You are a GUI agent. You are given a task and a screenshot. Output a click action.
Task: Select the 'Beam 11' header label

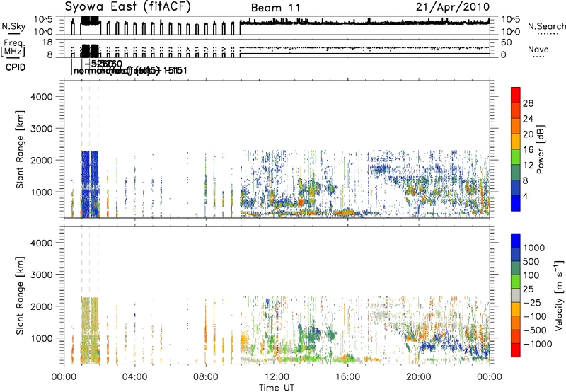tap(275, 8)
